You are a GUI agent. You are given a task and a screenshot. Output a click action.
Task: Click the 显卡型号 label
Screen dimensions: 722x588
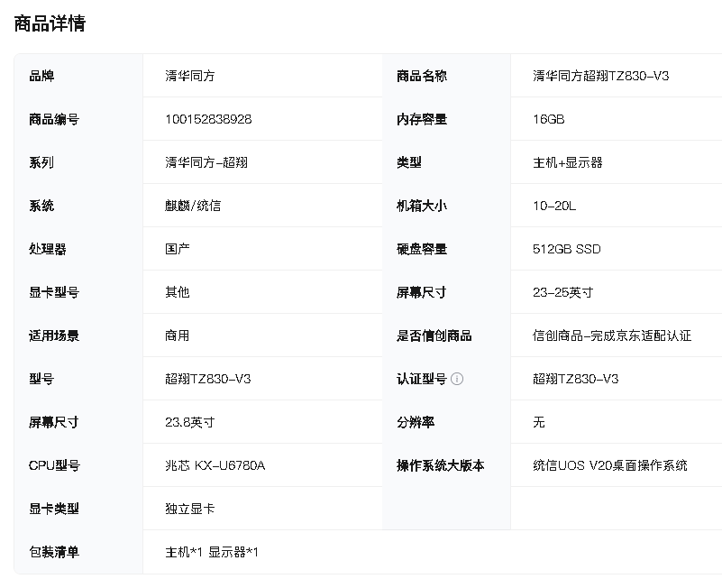click(54, 292)
